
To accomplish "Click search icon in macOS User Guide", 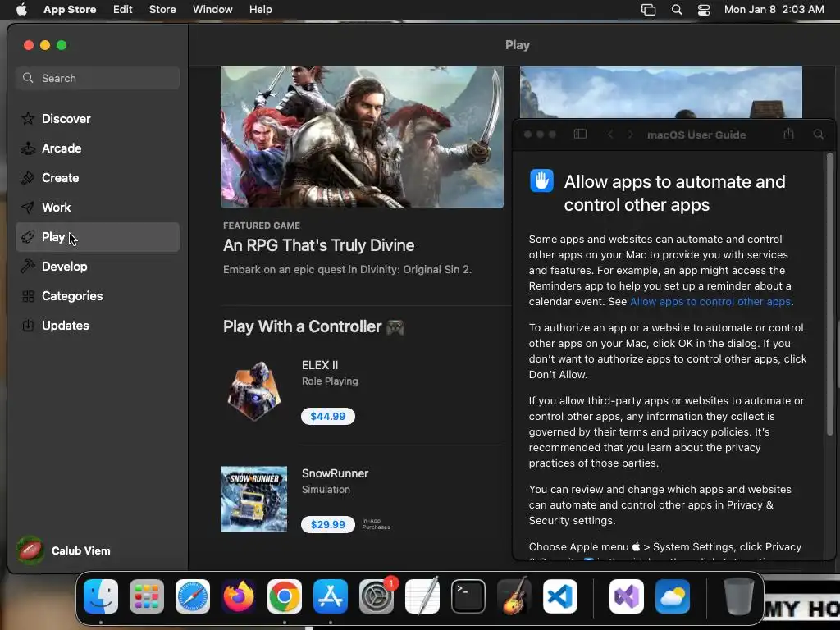I will coord(819,134).
